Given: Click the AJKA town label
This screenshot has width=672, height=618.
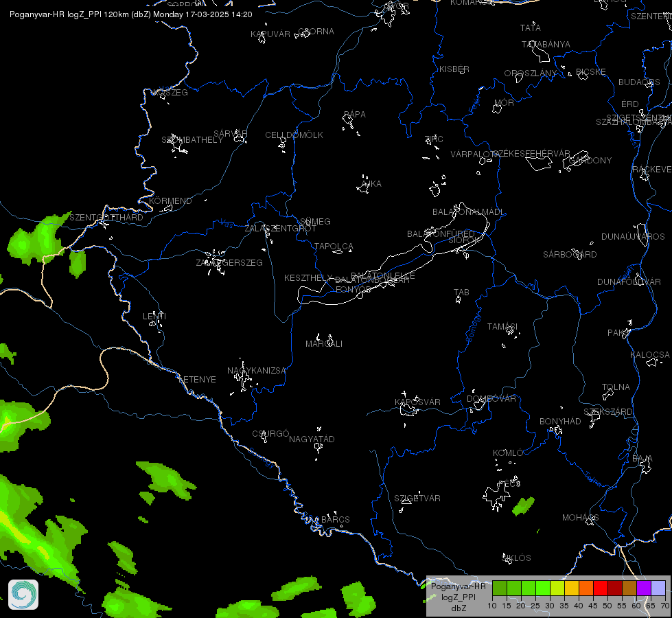Looking at the screenshot, I should coord(371,184).
